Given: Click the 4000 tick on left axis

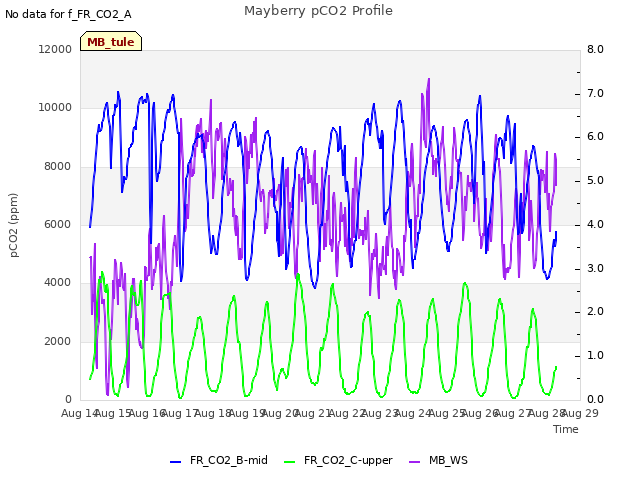Looking at the screenshot, I should (58, 282).
